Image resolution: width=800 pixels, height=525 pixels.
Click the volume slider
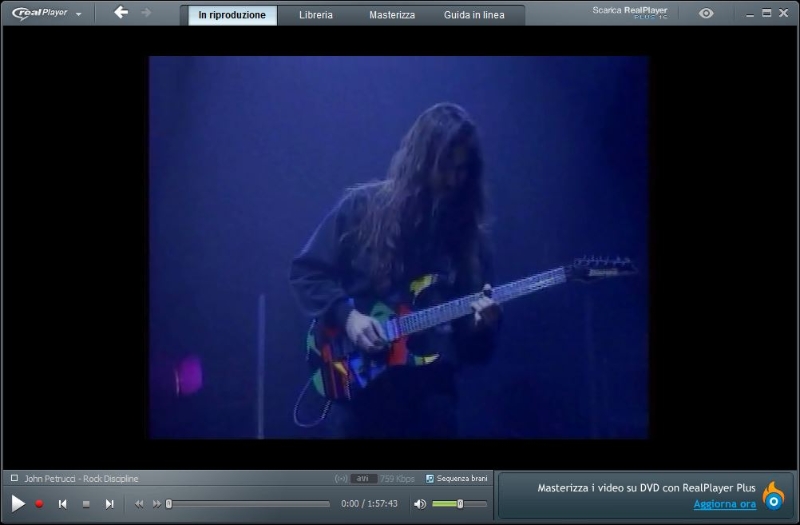point(459,504)
